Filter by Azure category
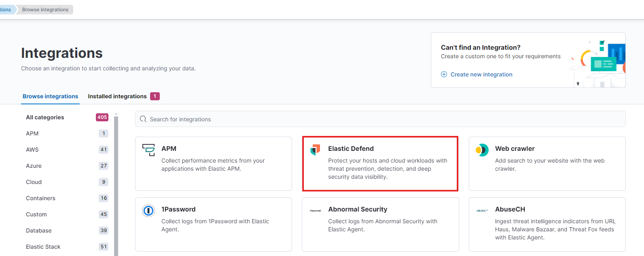The image size is (644, 256). pos(67,166)
